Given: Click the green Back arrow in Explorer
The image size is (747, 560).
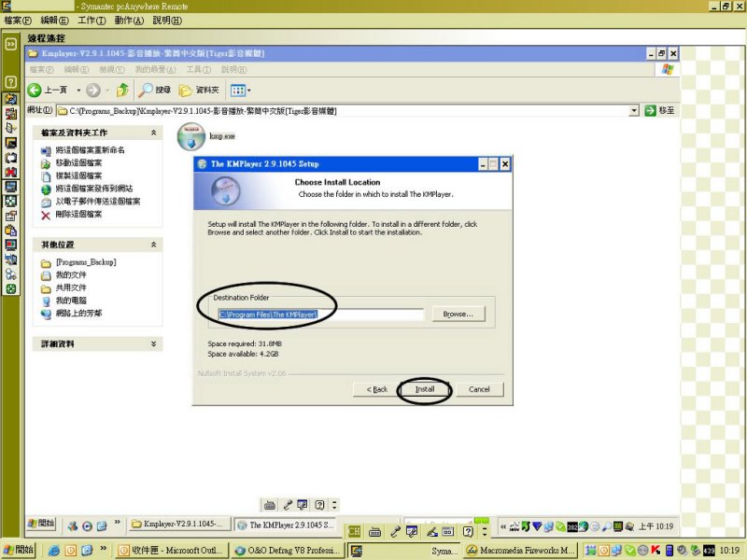Looking at the screenshot, I should pyautogui.click(x=35, y=90).
